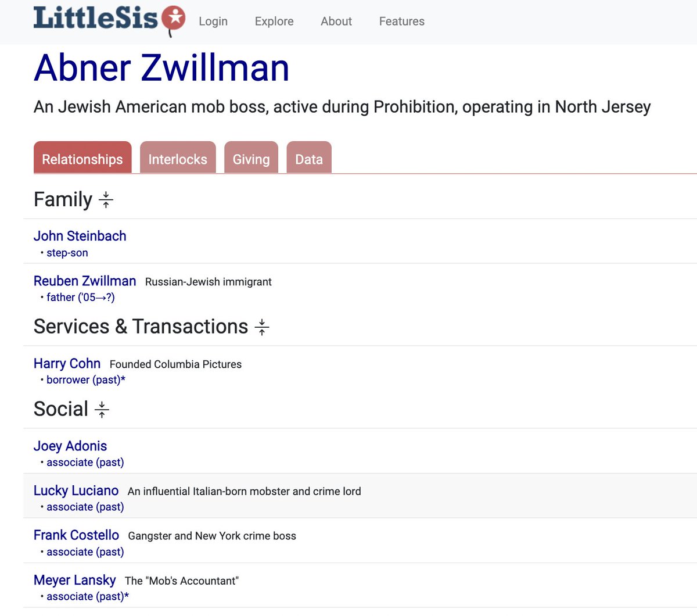Open the Login page
This screenshot has height=616, width=697.
point(213,21)
